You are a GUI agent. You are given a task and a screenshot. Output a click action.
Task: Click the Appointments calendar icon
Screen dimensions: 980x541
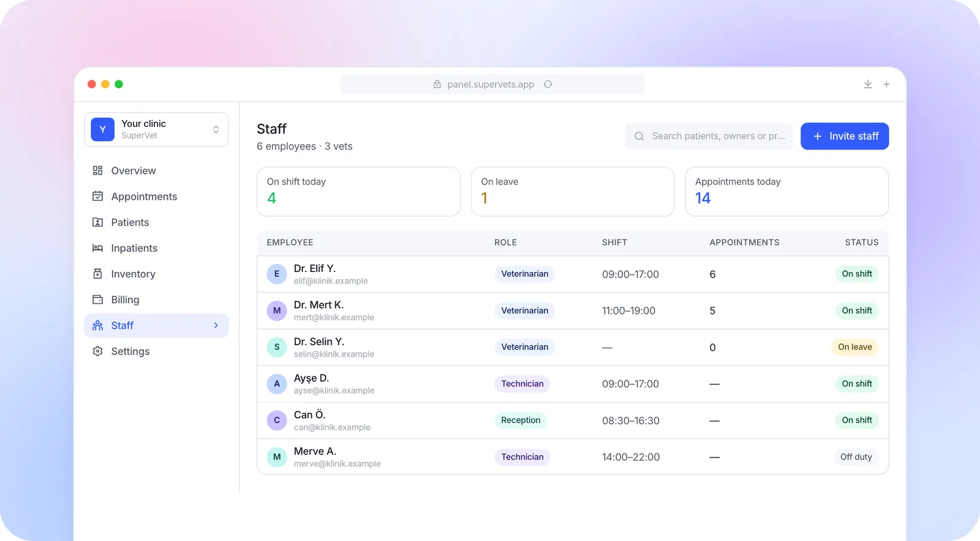coord(97,196)
